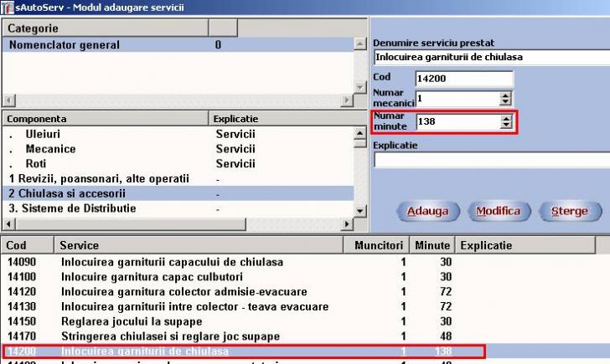This screenshot has height=364, width=610.
Task: Decrease Numar mecanici with down arrow
Action: 505,102
